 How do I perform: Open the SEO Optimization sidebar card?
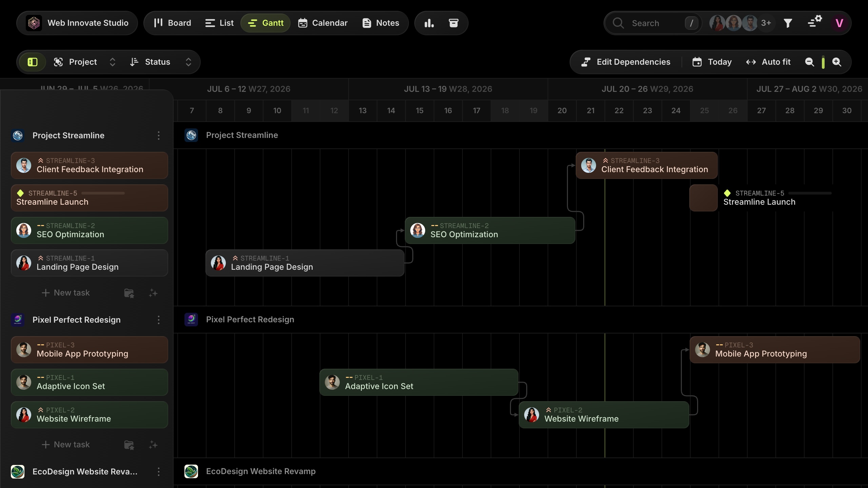tap(90, 230)
